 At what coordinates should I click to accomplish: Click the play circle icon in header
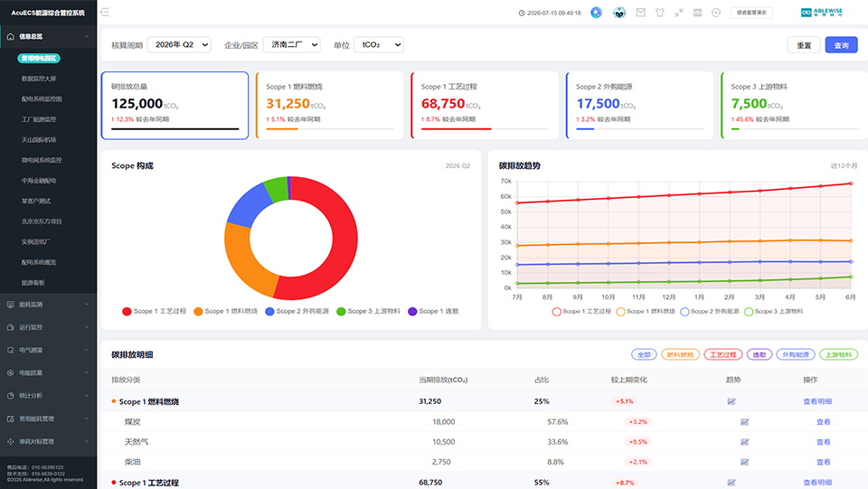(716, 12)
